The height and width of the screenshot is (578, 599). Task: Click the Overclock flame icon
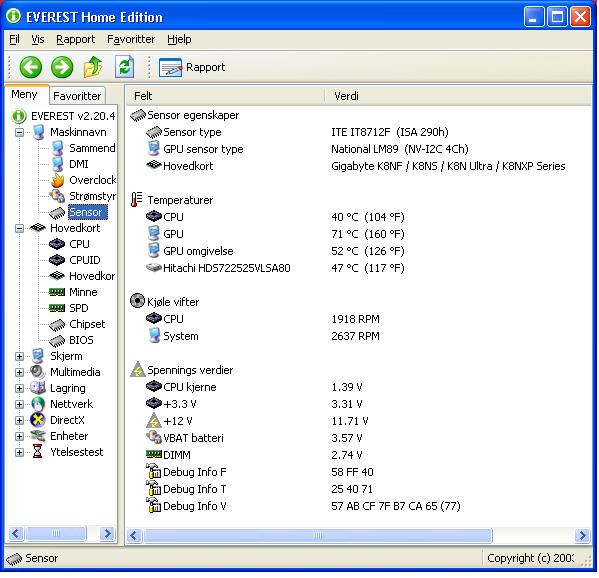[x=57, y=180]
